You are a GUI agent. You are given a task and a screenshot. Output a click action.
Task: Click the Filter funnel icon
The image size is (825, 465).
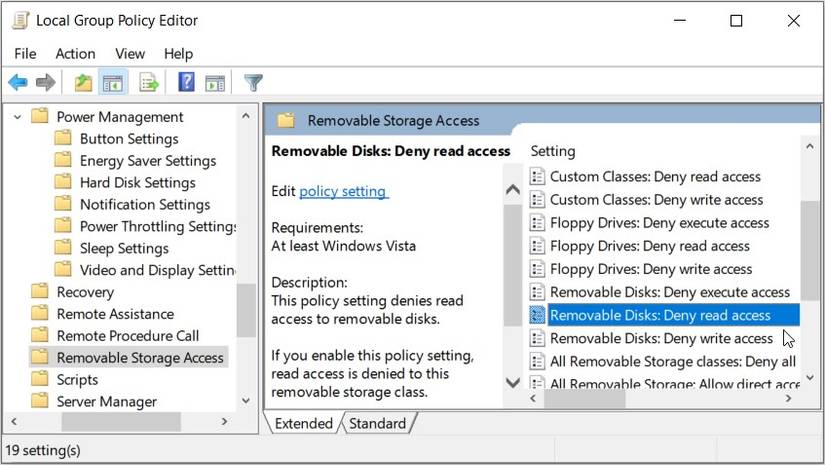[x=254, y=83]
